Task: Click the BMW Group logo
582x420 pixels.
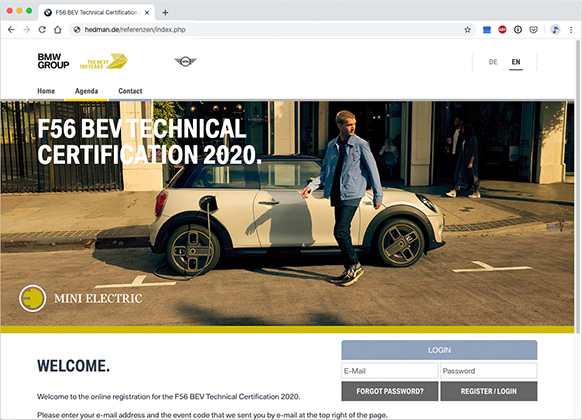Action: [x=53, y=61]
